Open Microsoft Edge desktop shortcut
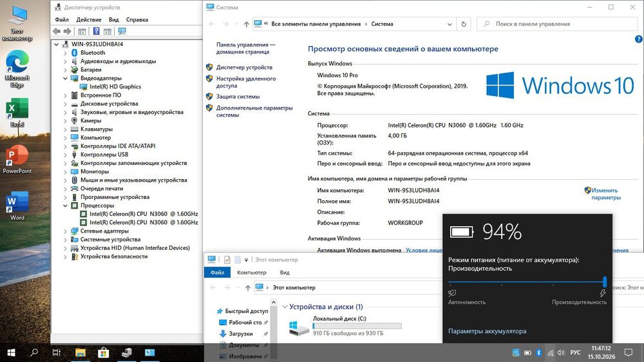Viewport: 644px width, 362px height. (x=17, y=69)
